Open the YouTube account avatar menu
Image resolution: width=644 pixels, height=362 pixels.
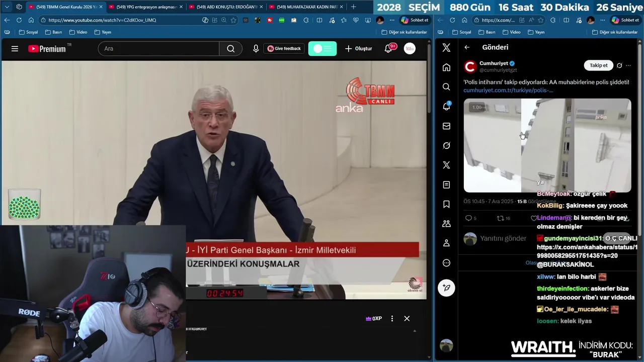pos(410,49)
